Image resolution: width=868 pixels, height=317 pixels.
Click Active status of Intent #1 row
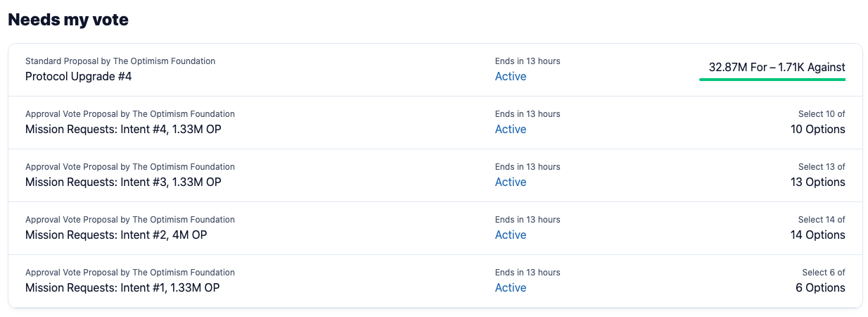point(511,287)
